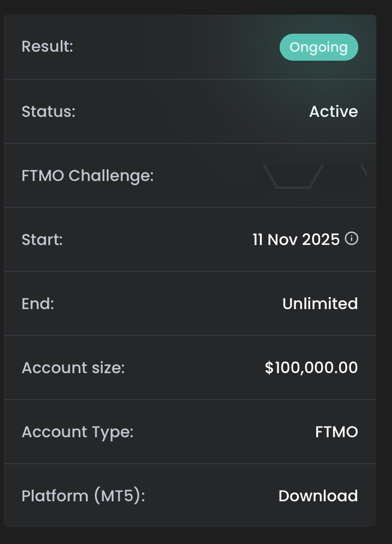Click the Unlimited end value
The height and width of the screenshot is (544, 392).
click(x=320, y=303)
